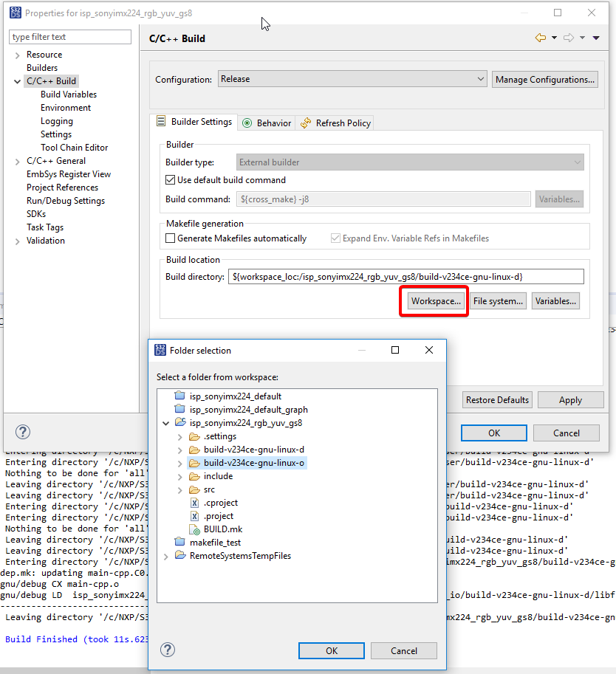The height and width of the screenshot is (674, 616).
Task: Expand the src folder node
Action: coord(179,490)
